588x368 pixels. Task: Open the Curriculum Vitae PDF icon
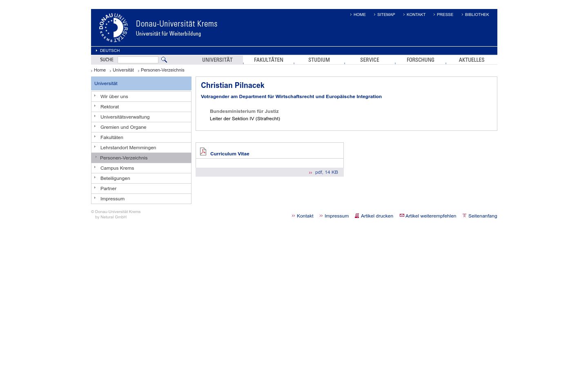click(x=203, y=151)
